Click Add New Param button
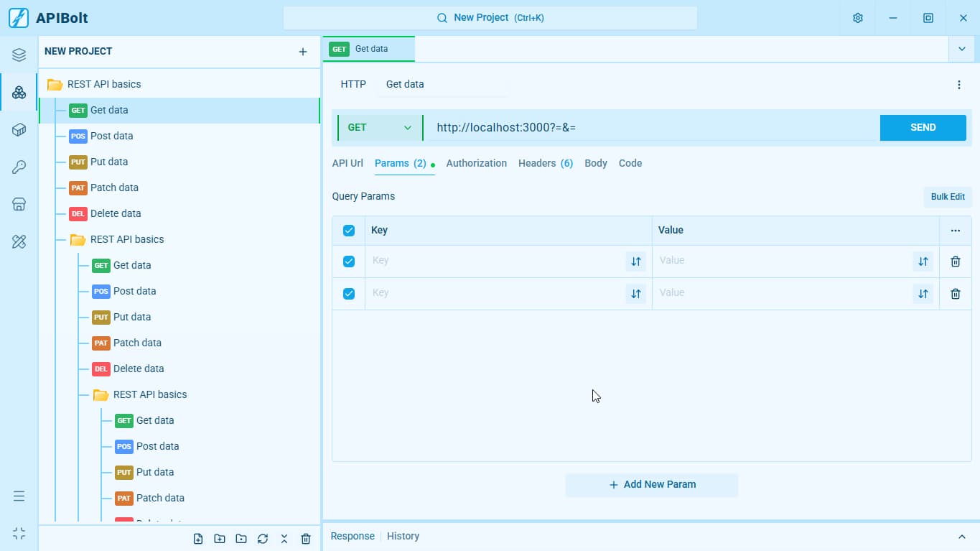Image resolution: width=980 pixels, height=551 pixels. tap(652, 485)
